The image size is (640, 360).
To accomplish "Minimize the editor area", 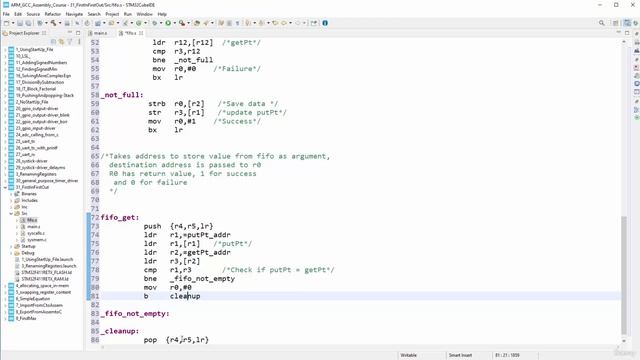I will click(x=619, y=33).
